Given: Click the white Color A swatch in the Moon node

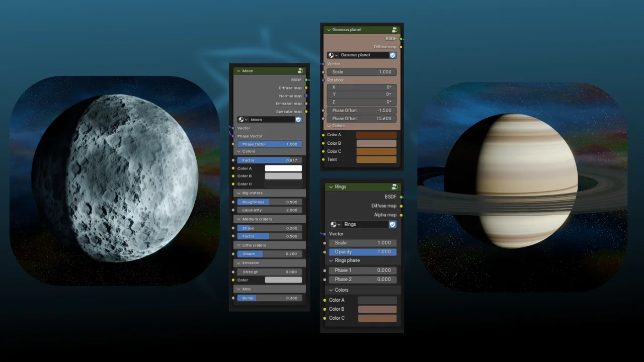Looking at the screenshot, I should [283, 168].
